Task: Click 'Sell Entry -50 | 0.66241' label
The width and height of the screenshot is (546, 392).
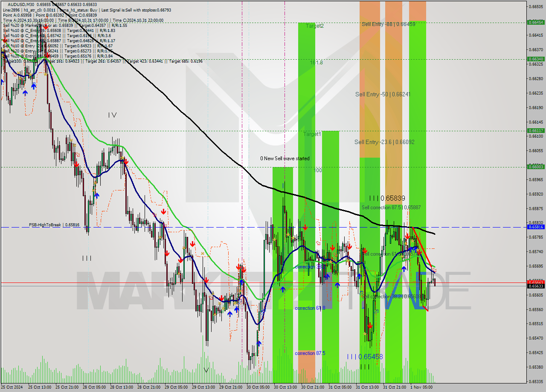Action: pyautogui.click(x=383, y=94)
